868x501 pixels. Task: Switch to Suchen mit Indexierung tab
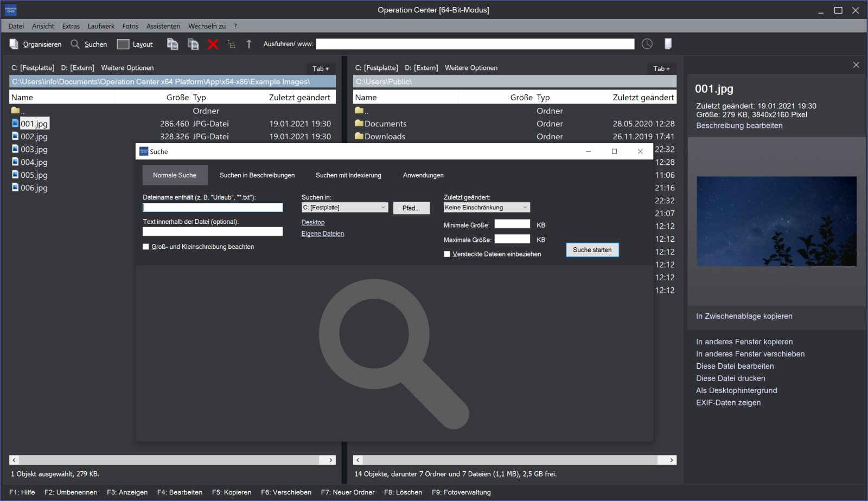pyautogui.click(x=348, y=175)
